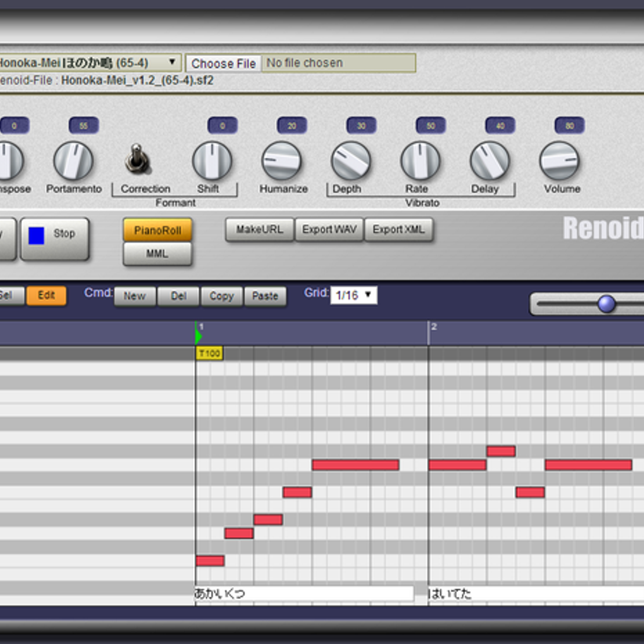This screenshot has width=644, height=644.
Task: Click the zoom slider handle
Action: click(606, 304)
